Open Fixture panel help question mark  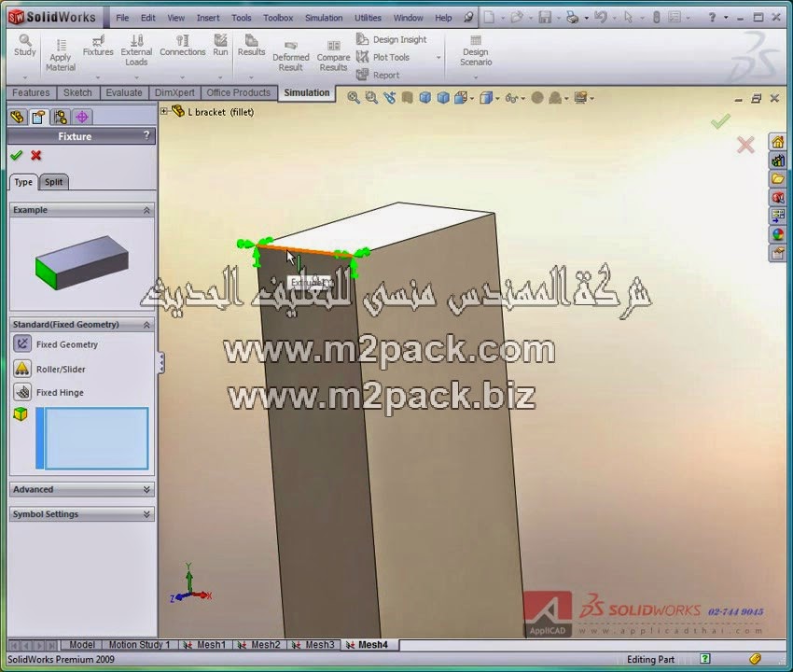click(x=146, y=135)
